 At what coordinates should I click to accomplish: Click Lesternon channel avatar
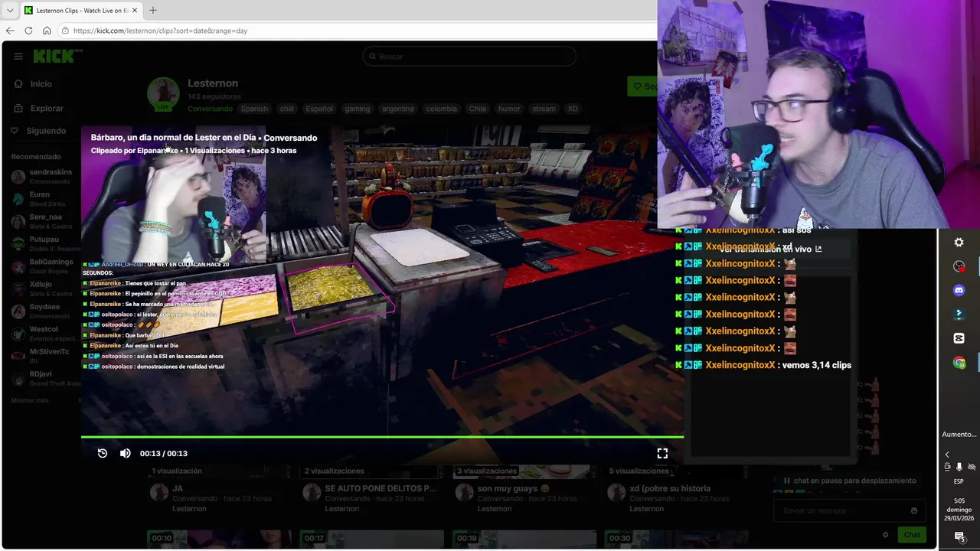tap(163, 94)
